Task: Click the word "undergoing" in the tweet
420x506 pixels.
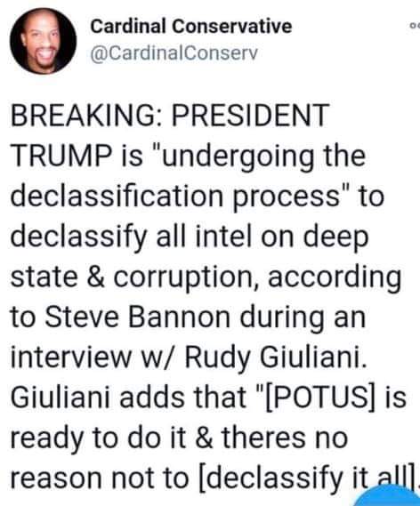Action: click(x=238, y=157)
